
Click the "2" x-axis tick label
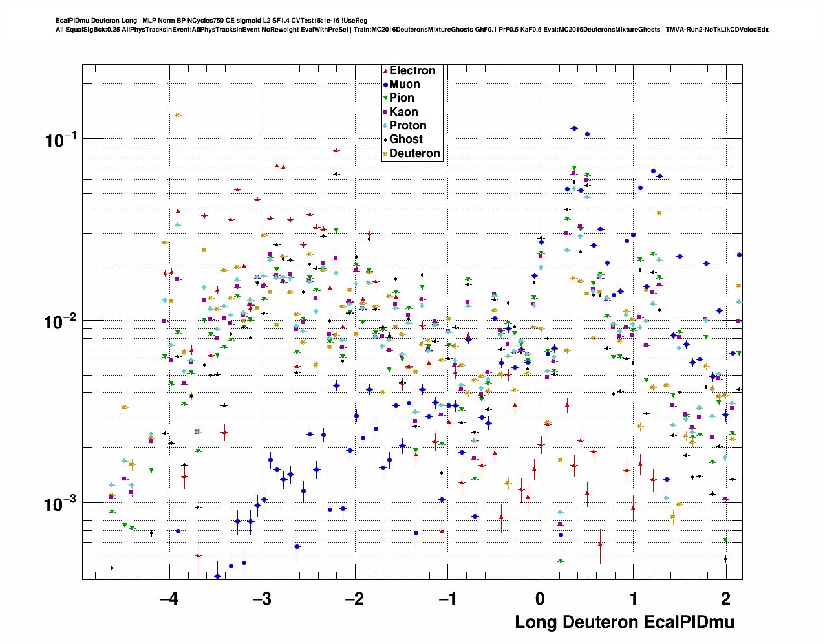pos(726,598)
